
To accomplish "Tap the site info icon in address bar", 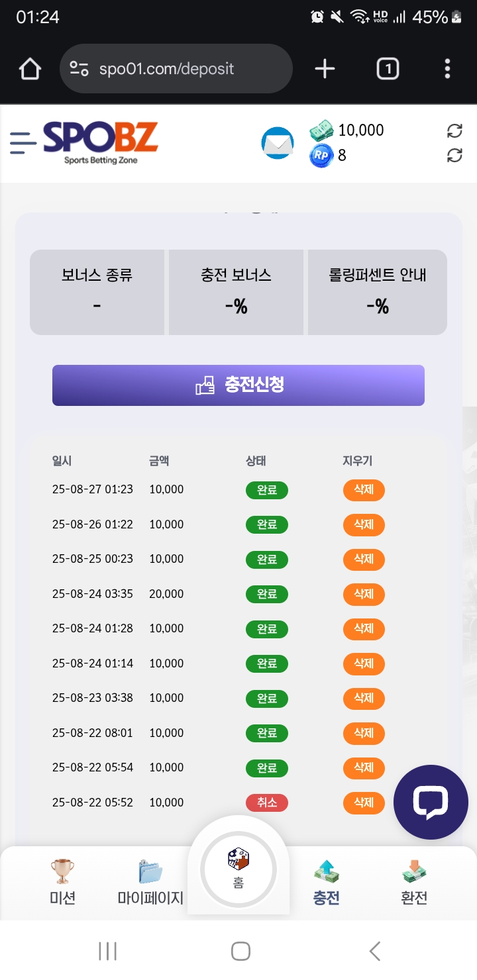I will tap(79, 69).
